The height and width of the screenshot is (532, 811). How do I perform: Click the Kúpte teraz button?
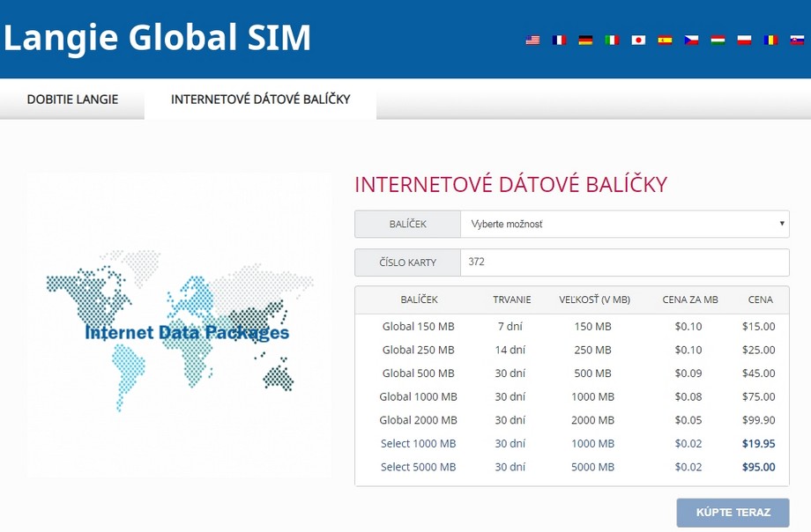pos(733,513)
